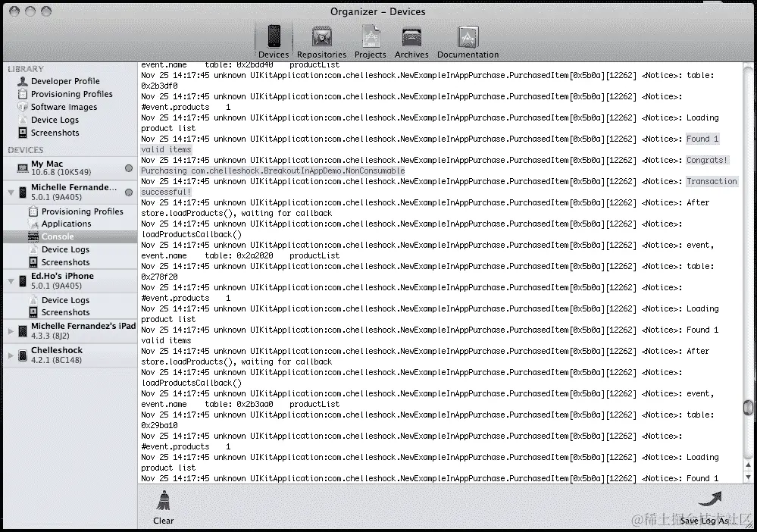757x532 pixels.
Task: Expand the Chelleshock device
Action: pyautogui.click(x=11, y=355)
